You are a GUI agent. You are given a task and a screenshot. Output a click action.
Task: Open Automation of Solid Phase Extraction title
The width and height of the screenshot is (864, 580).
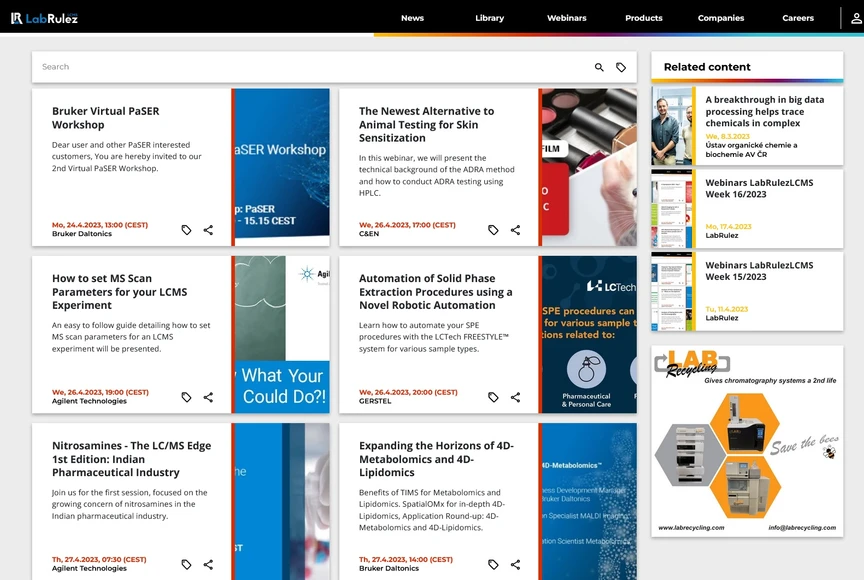(x=435, y=292)
